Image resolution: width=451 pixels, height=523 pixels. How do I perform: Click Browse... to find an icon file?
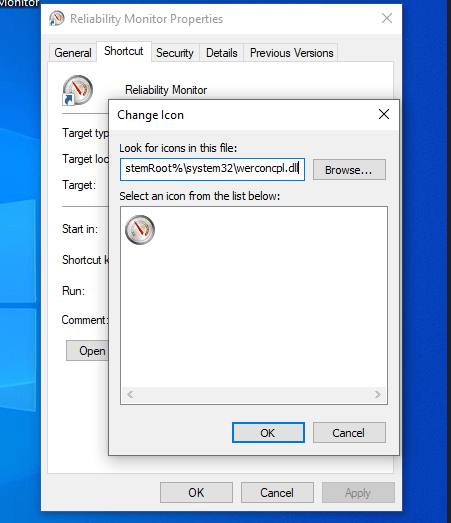[x=349, y=170]
